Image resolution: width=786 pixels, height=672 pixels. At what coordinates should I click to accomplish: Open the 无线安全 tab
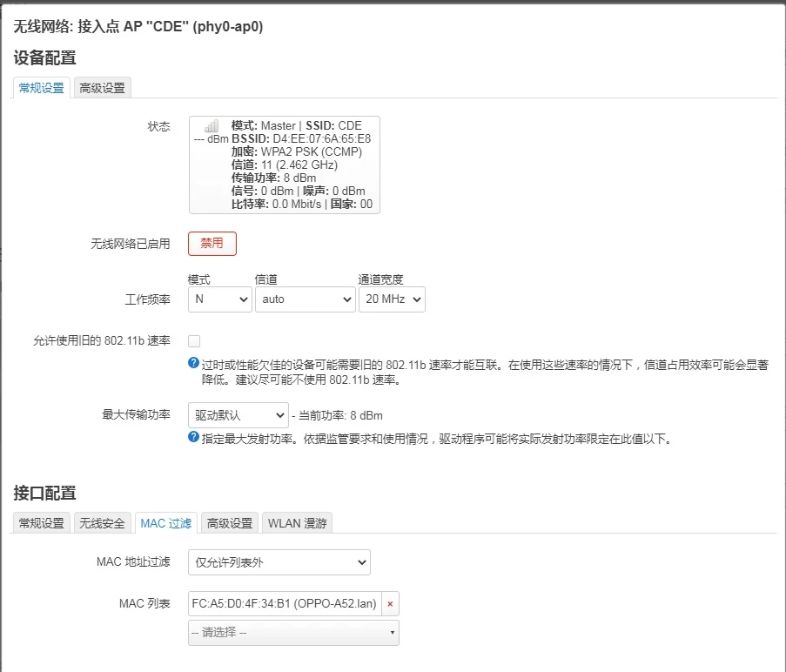tap(102, 523)
